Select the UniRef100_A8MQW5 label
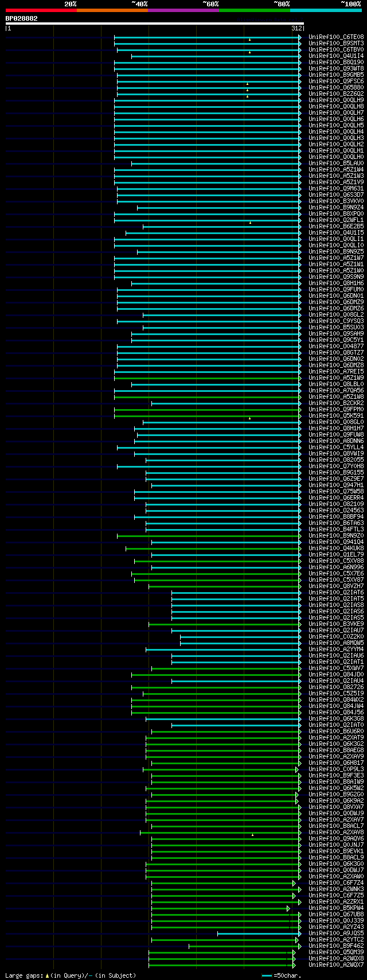This screenshot has width=367, height=980. pyautogui.click(x=336, y=643)
